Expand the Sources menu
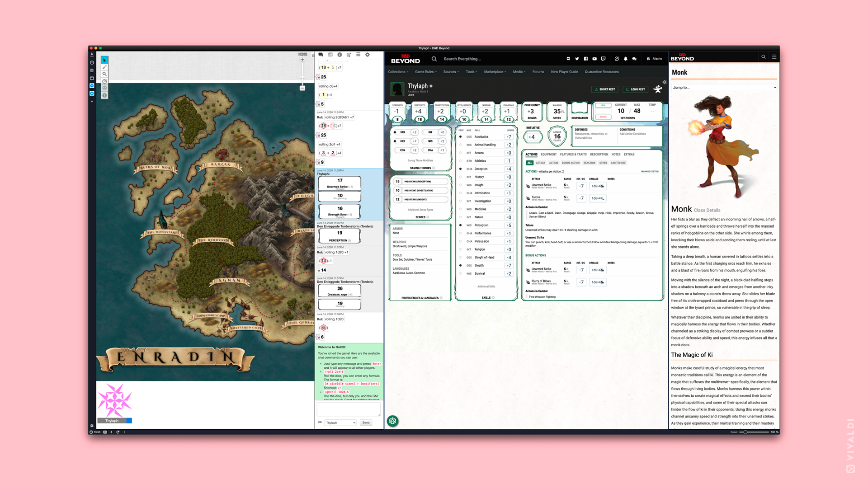 click(451, 72)
